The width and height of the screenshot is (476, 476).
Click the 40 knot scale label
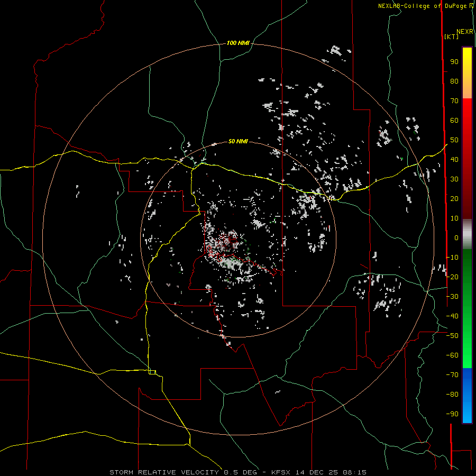tap(454, 160)
